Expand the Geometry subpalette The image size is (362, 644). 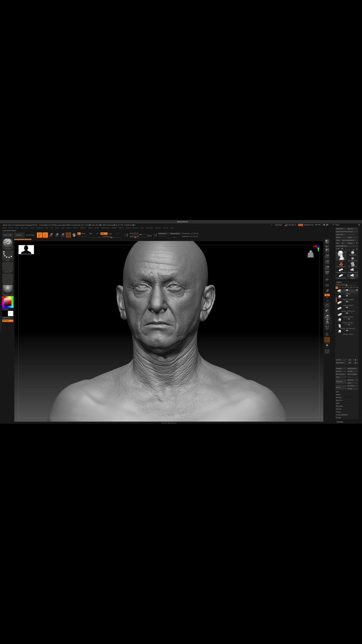(x=340, y=422)
